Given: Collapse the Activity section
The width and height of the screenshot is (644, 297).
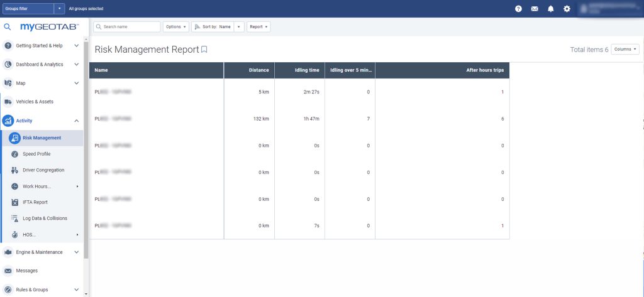Looking at the screenshot, I should click(76, 121).
